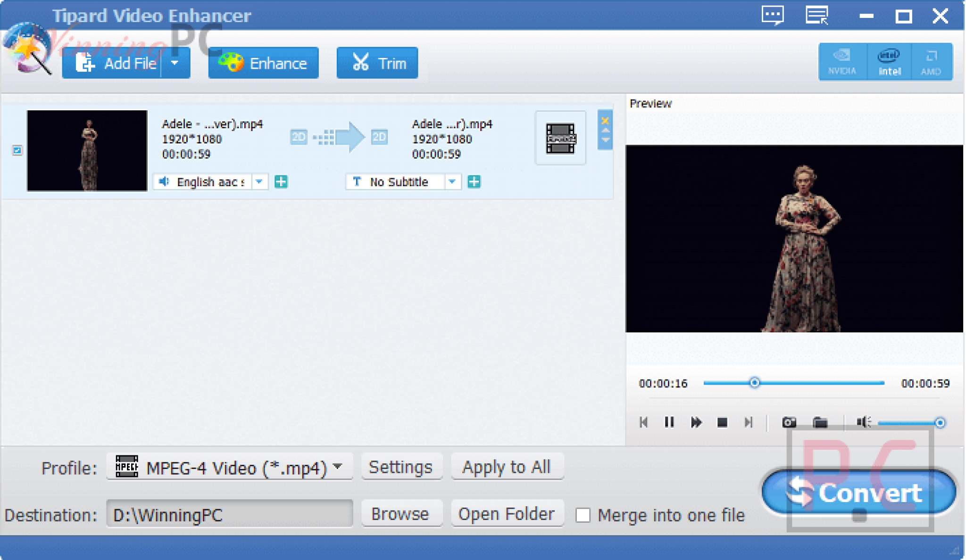Open the English aac audio track dropdown
Viewport: 966px width, 560px height.
tap(259, 182)
